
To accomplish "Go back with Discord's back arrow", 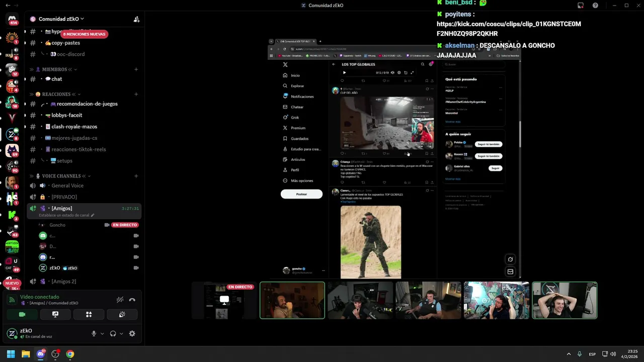I will (8, 6).
